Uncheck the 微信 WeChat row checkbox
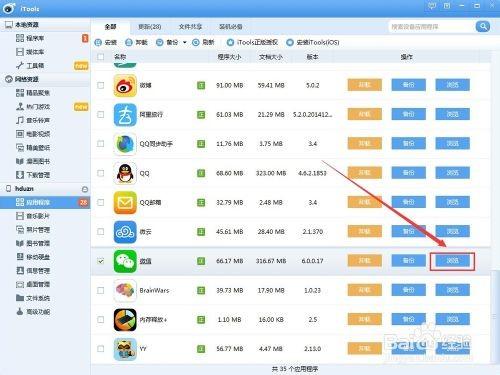The width and height of the screenshot is (500, 375). pos(100,261)
